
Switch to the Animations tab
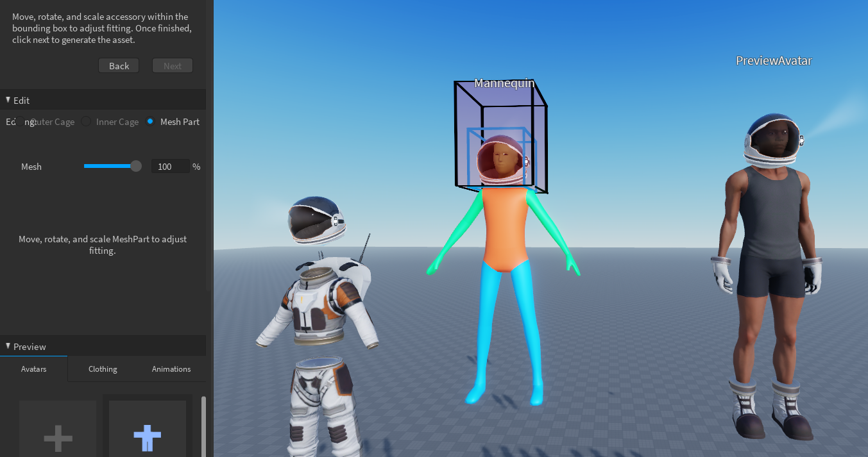point(171,369)
